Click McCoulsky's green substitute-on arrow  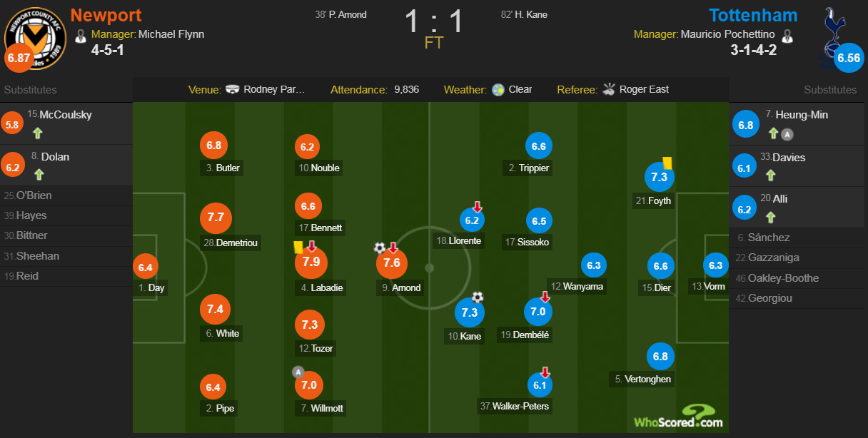(x=38, y=133)
